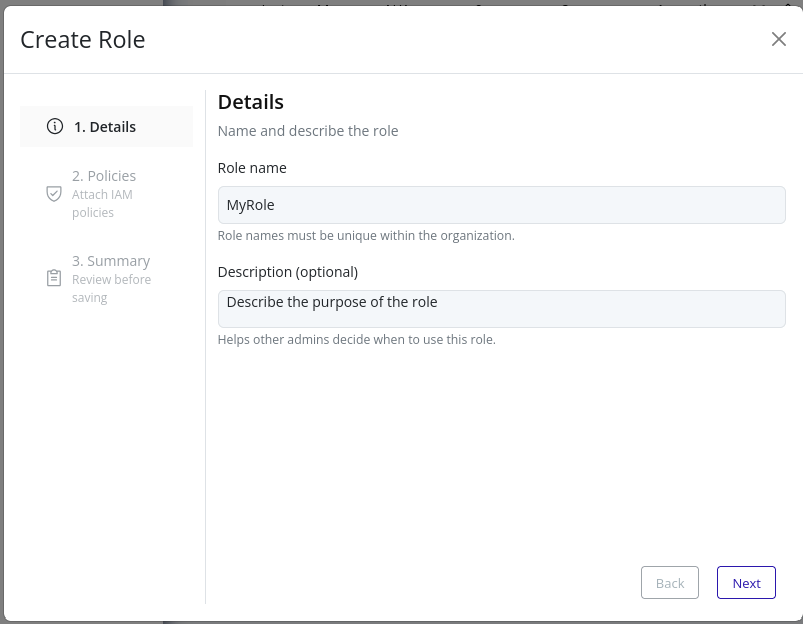Click the "Create Role" dialog title

click(83, 39)
